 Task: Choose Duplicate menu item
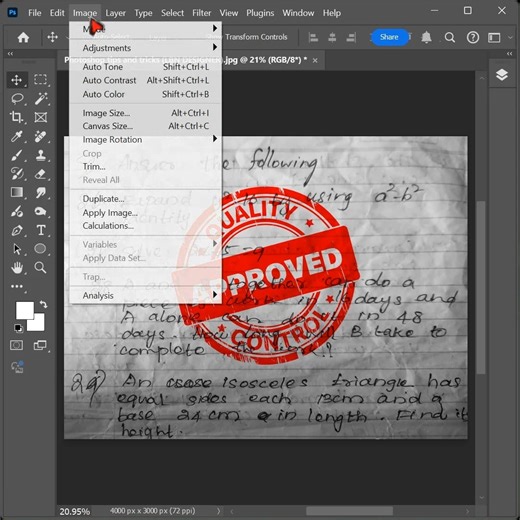click(145, 199)
